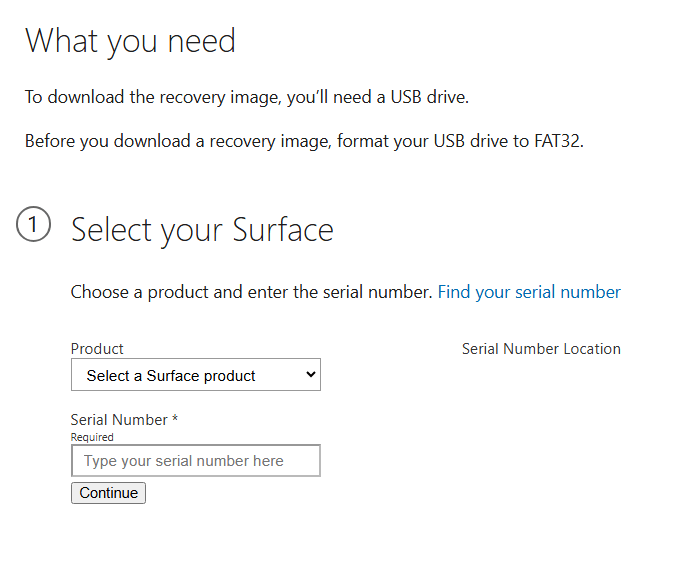Open the Find your serial number link

pyautogui.click(x=529, y=292)
